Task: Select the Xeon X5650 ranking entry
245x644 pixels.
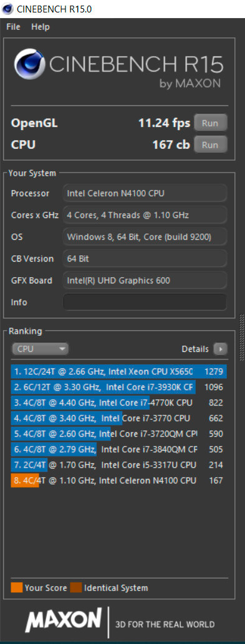Action: coord(119,372)
